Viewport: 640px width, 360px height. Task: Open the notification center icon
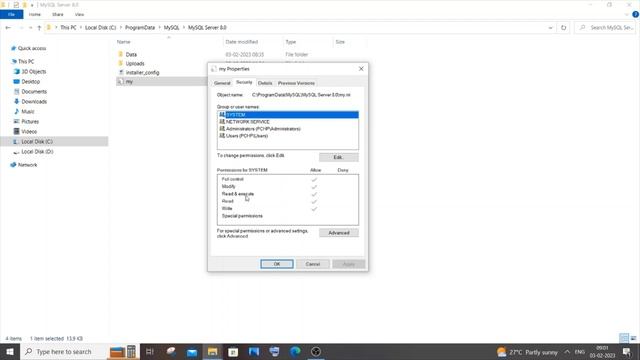(x=627, y=351)
